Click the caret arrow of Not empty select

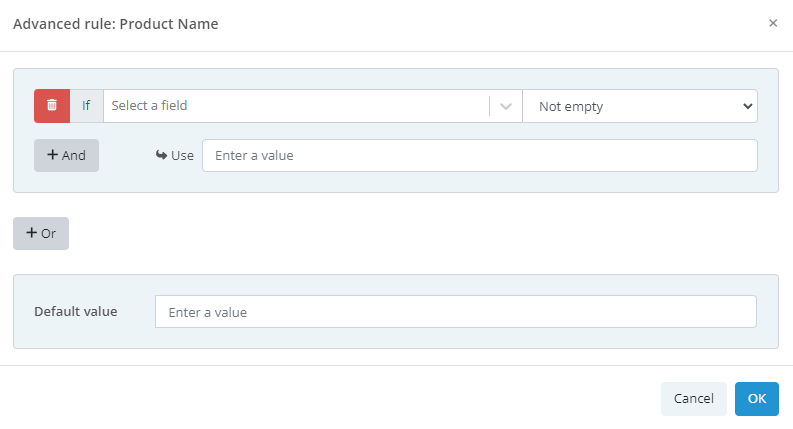[748, 106]
